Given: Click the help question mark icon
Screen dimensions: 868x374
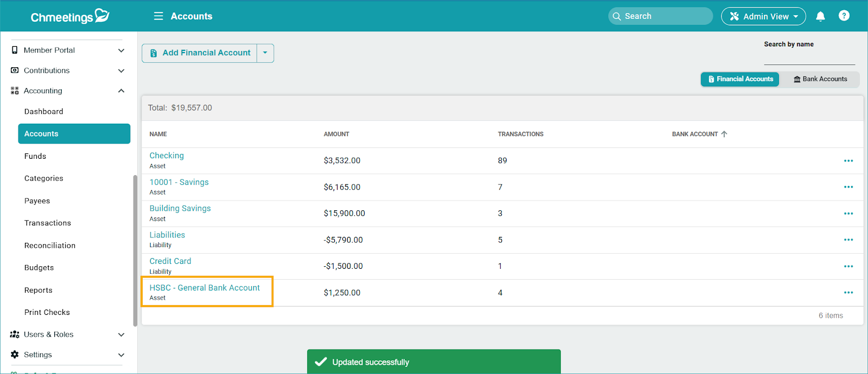Looking at the screenshot, I should click(x=844, y=16).
